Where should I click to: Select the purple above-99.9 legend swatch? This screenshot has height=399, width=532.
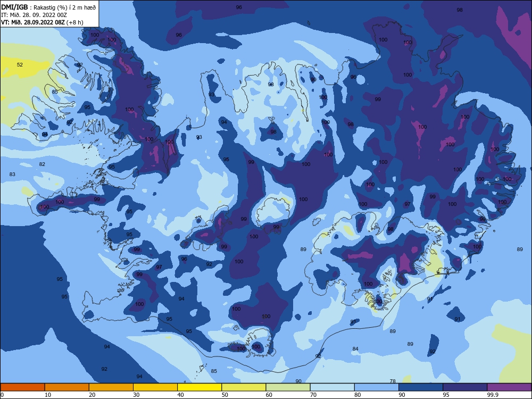click(x=509, y=387)
